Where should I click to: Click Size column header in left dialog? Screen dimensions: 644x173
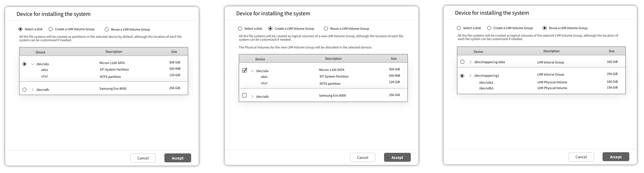[x=174, y=52]
